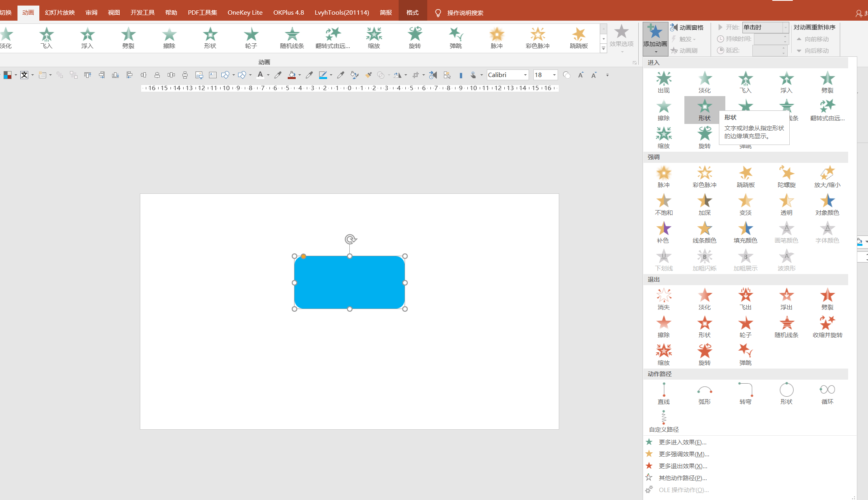Draw a 自定义路径 motion path

[664, 421]
